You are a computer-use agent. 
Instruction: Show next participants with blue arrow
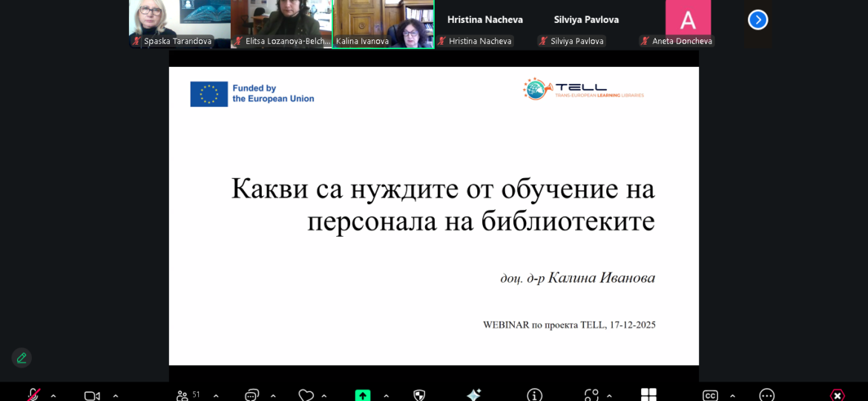[758, 20]
